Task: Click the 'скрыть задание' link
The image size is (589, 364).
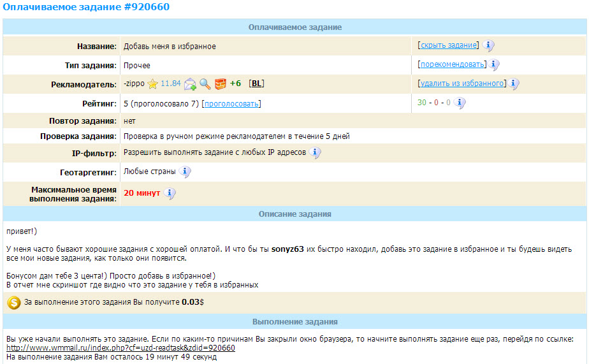Action: pos(449,45)
